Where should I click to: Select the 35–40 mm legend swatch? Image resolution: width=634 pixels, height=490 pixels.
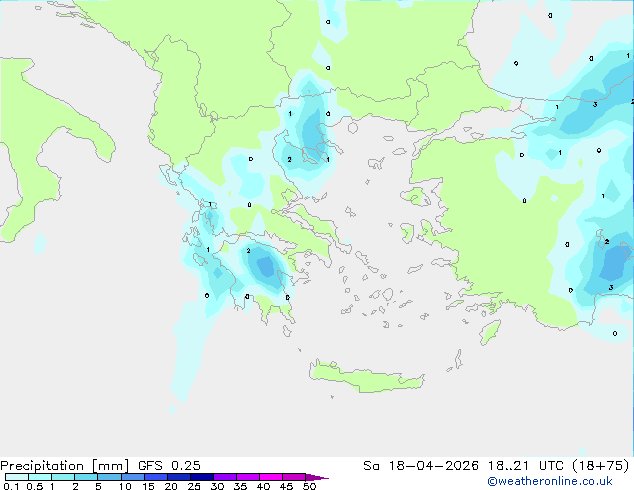click(248, 477)
